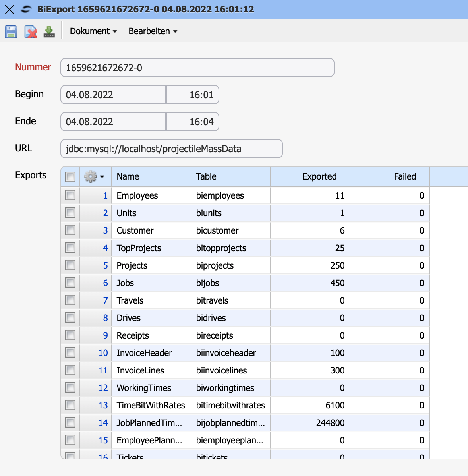
Task: Click the blue floppy disk save icon
Action: [11, 31]
